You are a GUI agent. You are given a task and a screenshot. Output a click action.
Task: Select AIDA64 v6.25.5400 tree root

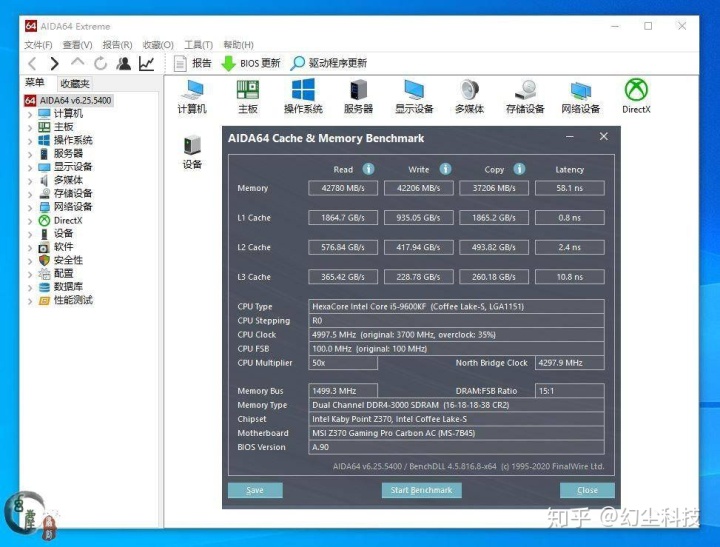pos(68,100)
